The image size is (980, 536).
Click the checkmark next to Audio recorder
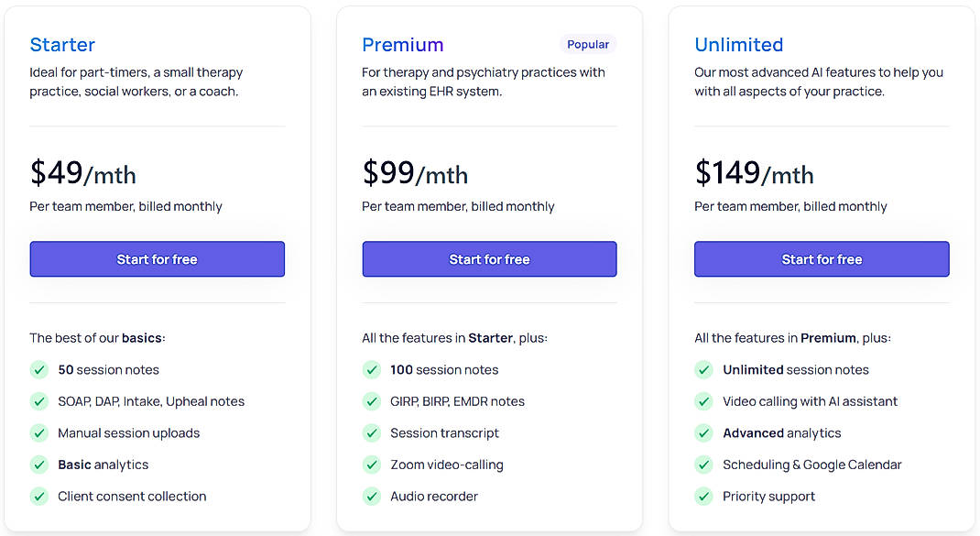pos(372,496)
